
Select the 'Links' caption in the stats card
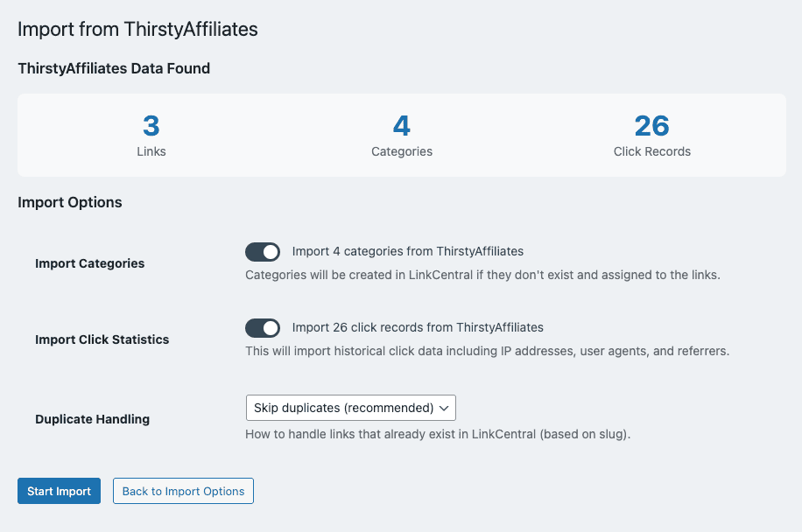[151, 151]
